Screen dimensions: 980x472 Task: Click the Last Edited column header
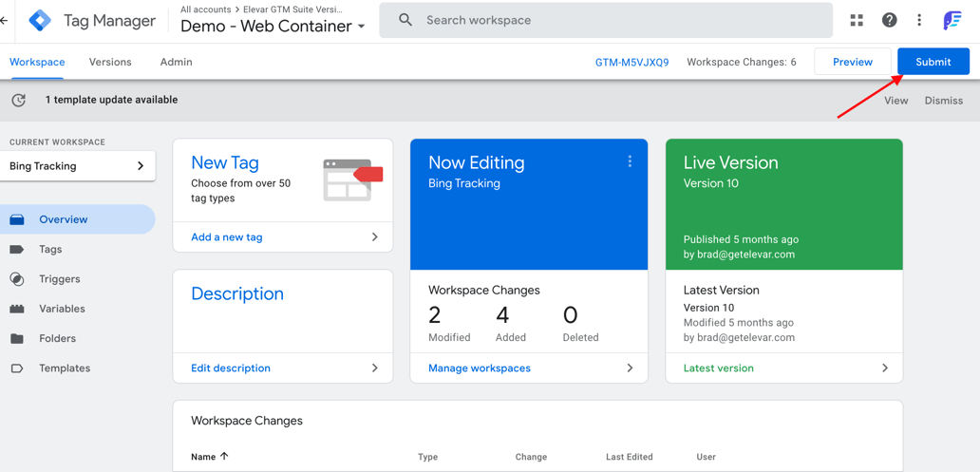pos(630,457)
